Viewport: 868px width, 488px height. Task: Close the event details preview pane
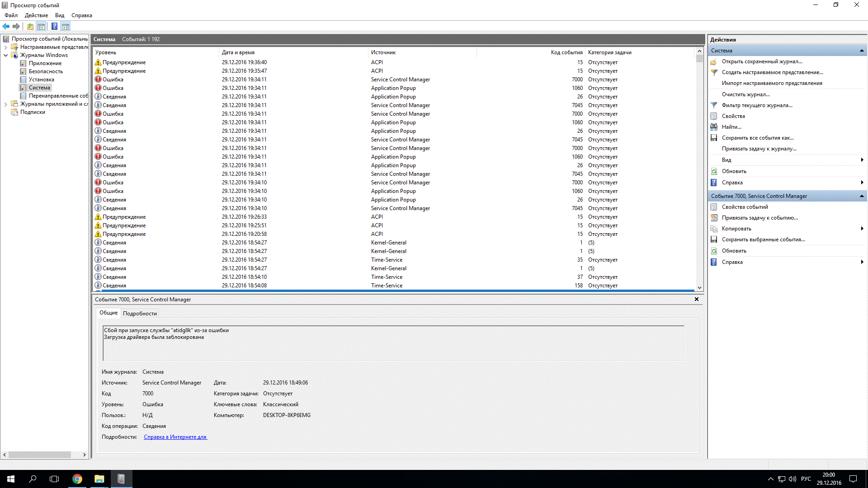(x=696, y=299)
